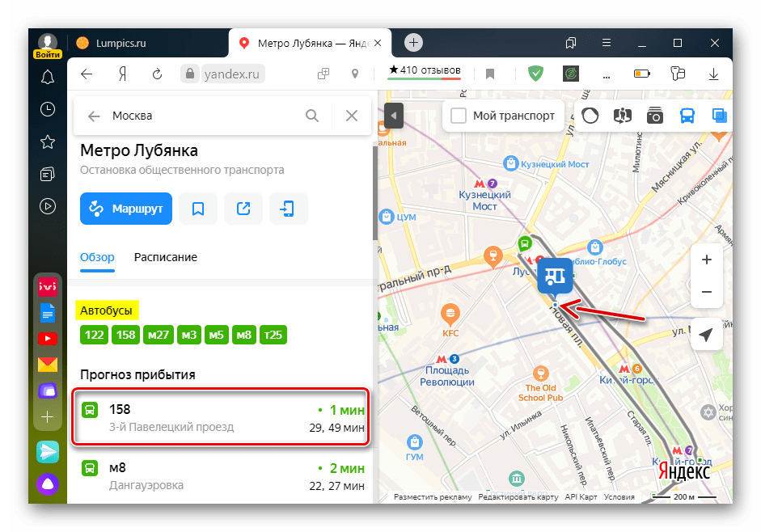Collapse the side panel with the arrow
Image resolution: width=761 pixels, height=532 pixels.
[393, 116]
